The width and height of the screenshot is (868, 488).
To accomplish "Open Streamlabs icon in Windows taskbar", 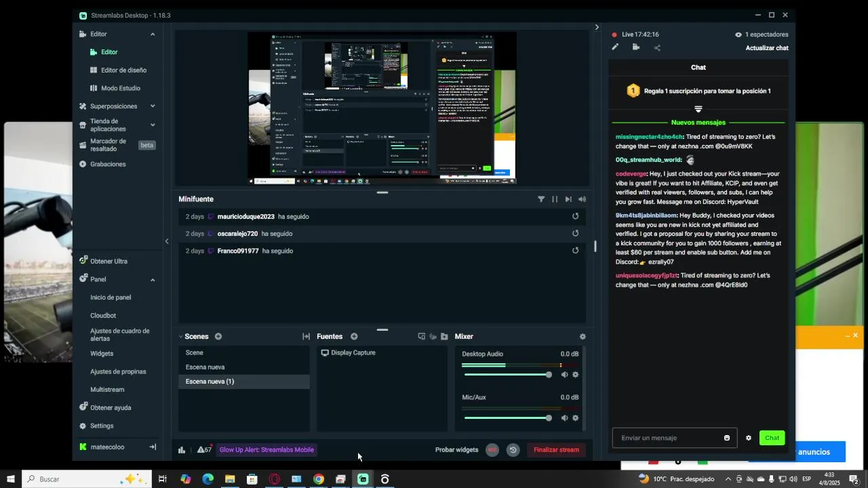I will click(x=363, y=479).
